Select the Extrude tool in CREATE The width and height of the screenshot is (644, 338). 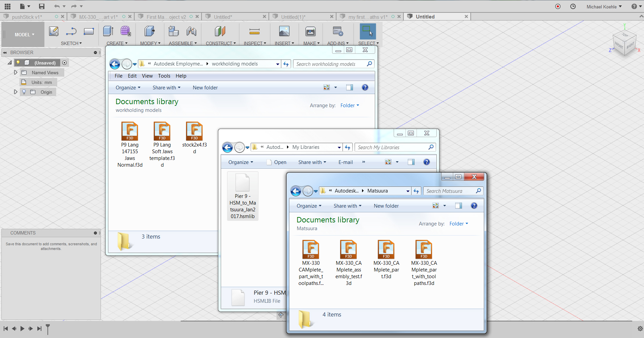pyautogui.click(x=108, y=31)
